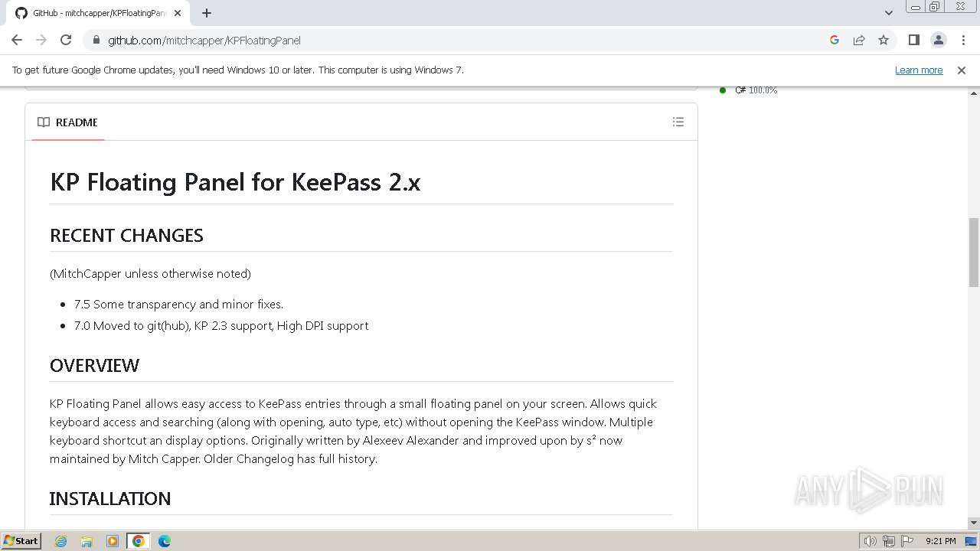Open the Windows Start menu

[21, 540]
